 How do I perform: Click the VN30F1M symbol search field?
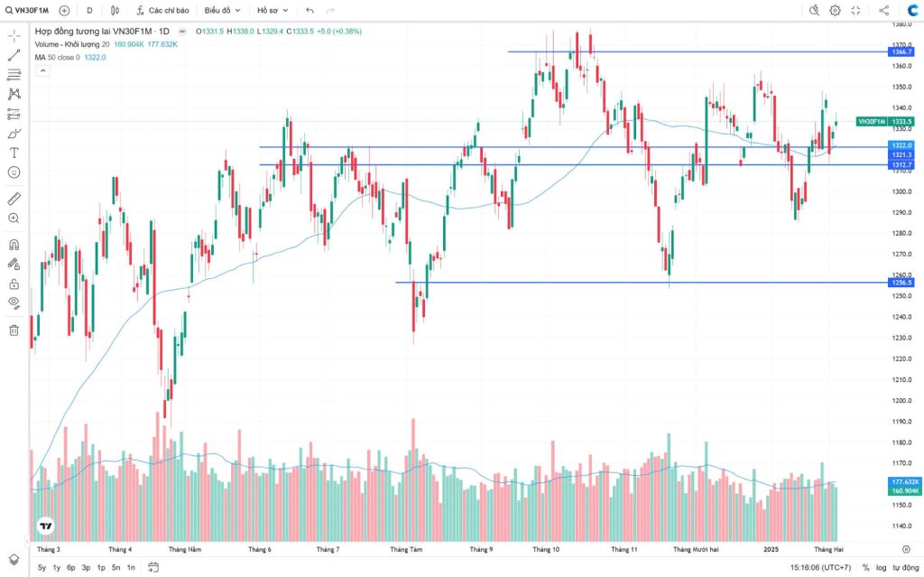[27, 10]
